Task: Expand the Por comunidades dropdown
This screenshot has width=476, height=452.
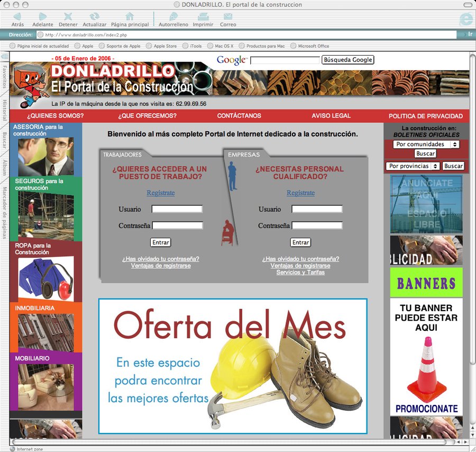Action: point(426,144)
